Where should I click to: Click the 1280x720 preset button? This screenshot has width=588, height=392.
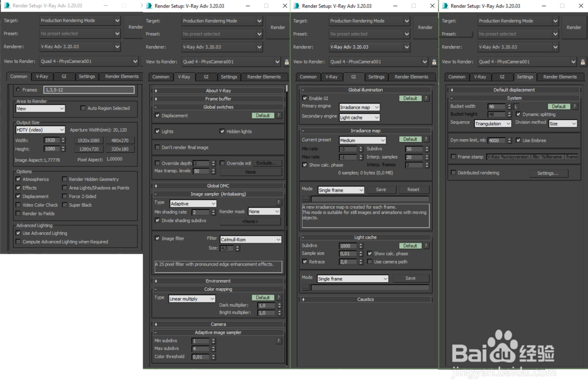coord(89,149)
